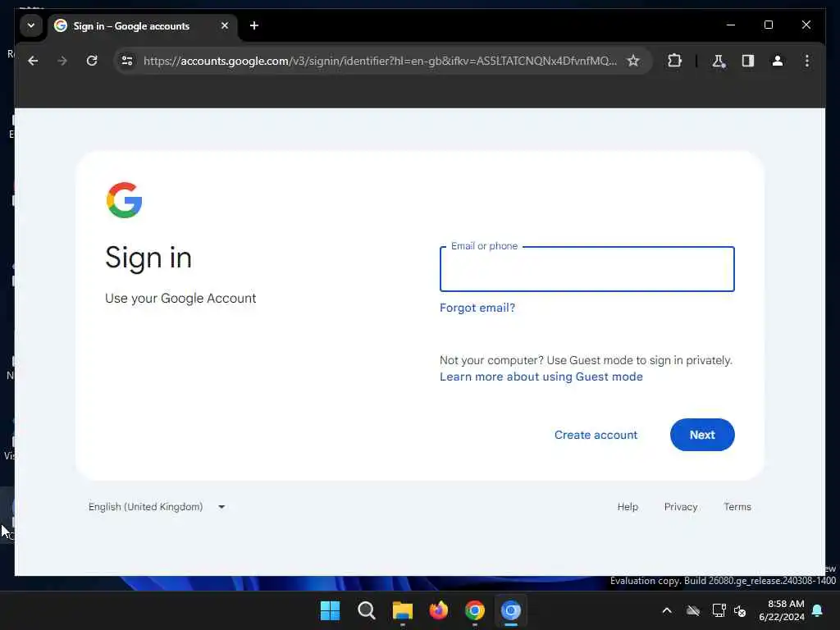Click the Create account button
The width and height of the screenshot is (840, 630).
click(596, 435)
